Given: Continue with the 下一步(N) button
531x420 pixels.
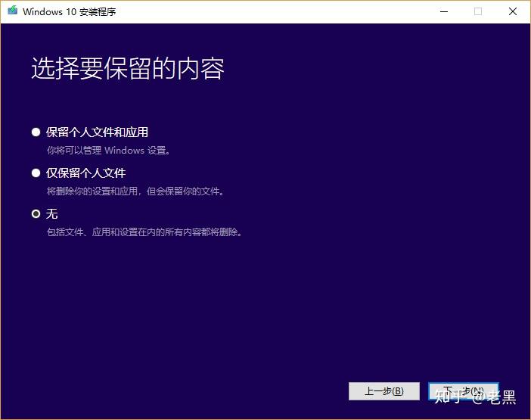Looking at the screenshot, I should coord(464,391).
